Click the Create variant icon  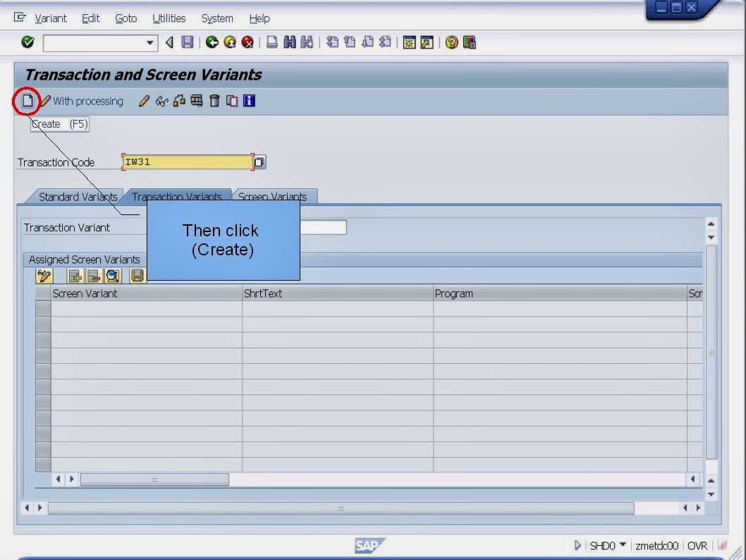(27, 101)
